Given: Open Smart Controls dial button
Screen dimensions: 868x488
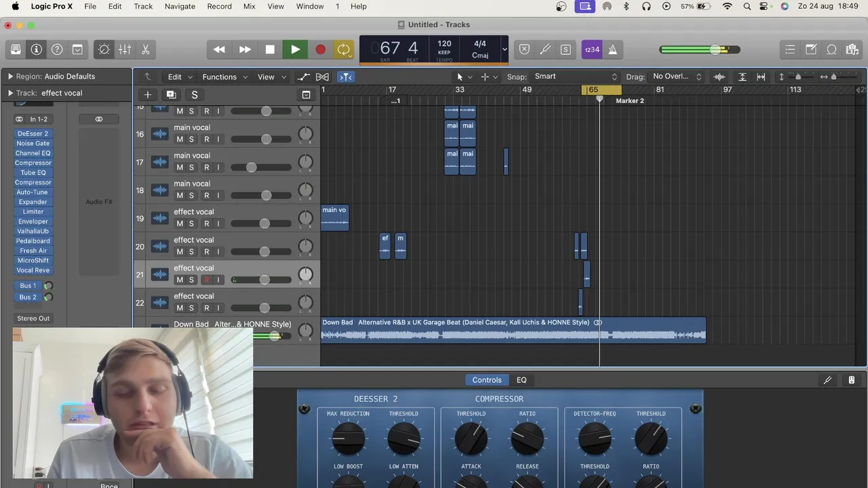Looking at the screenshot, I should tap(104, 49).
